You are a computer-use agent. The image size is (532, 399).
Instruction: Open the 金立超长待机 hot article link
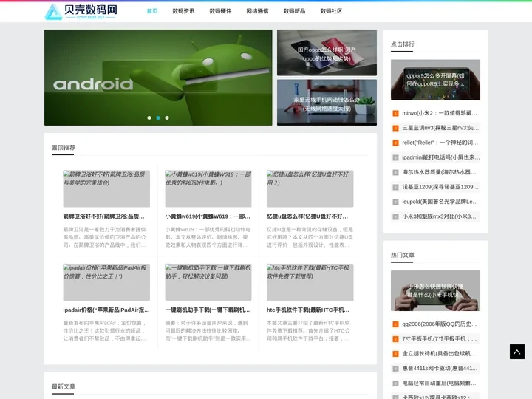440,354
